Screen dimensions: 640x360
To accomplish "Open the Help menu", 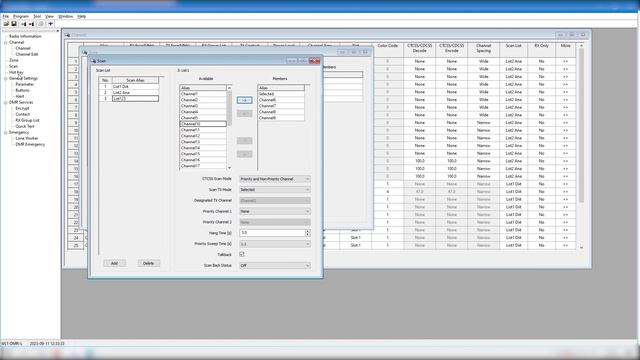I will pos(82,16).
